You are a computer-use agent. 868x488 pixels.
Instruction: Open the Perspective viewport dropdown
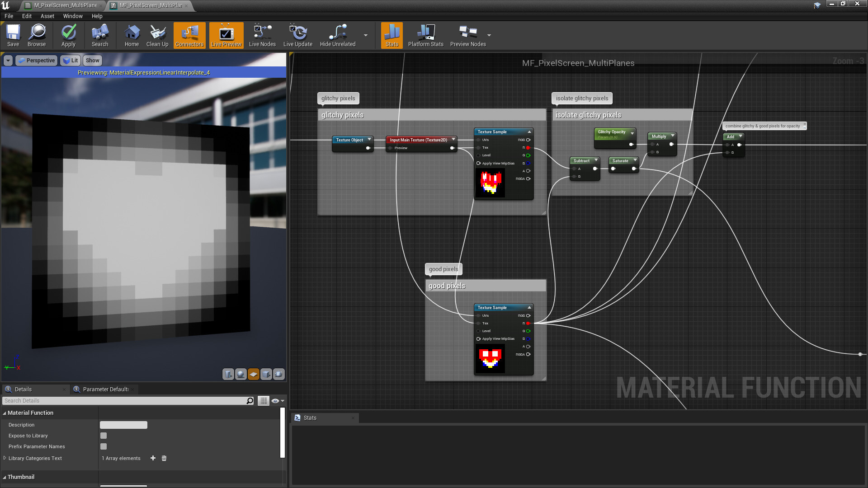pyautogui.click(x=36, y=60)
